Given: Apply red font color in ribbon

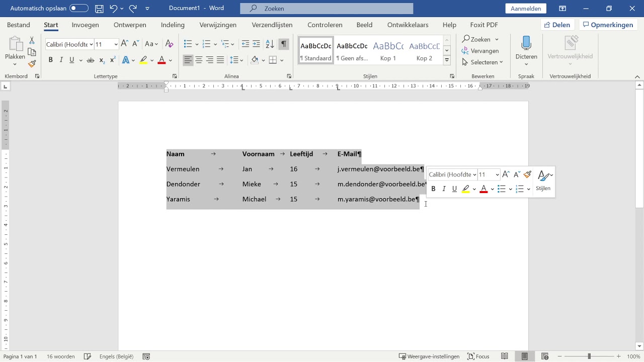Looking at the screenshot, I should pyautogui.click(x=162, y=60).
